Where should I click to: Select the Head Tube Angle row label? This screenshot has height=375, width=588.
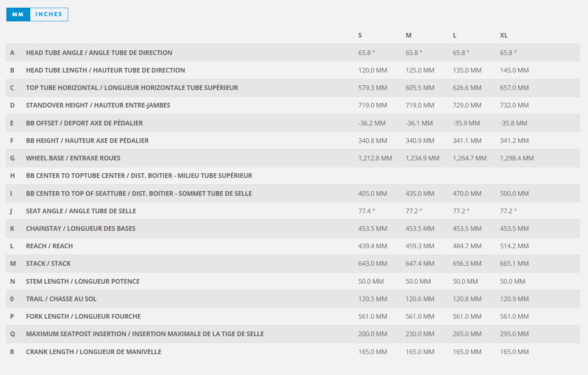(99, 53)
